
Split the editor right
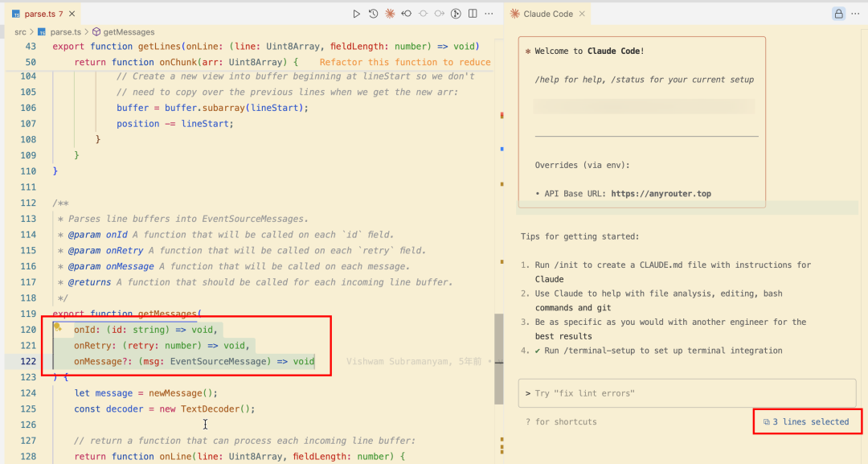click(473, 14)
